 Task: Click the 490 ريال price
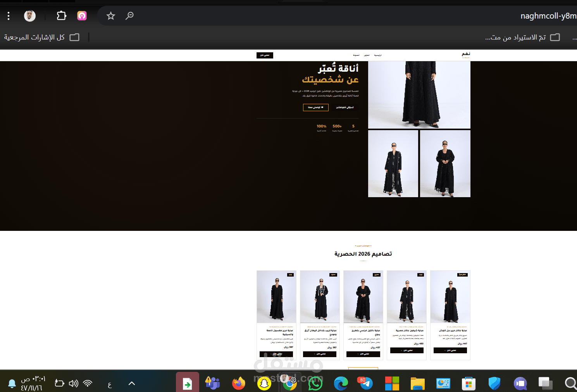pyautogui.click(x=419, y=344)
